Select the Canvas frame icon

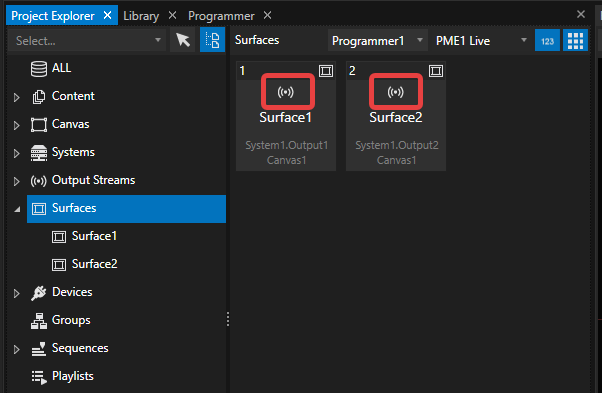(39, 125)
